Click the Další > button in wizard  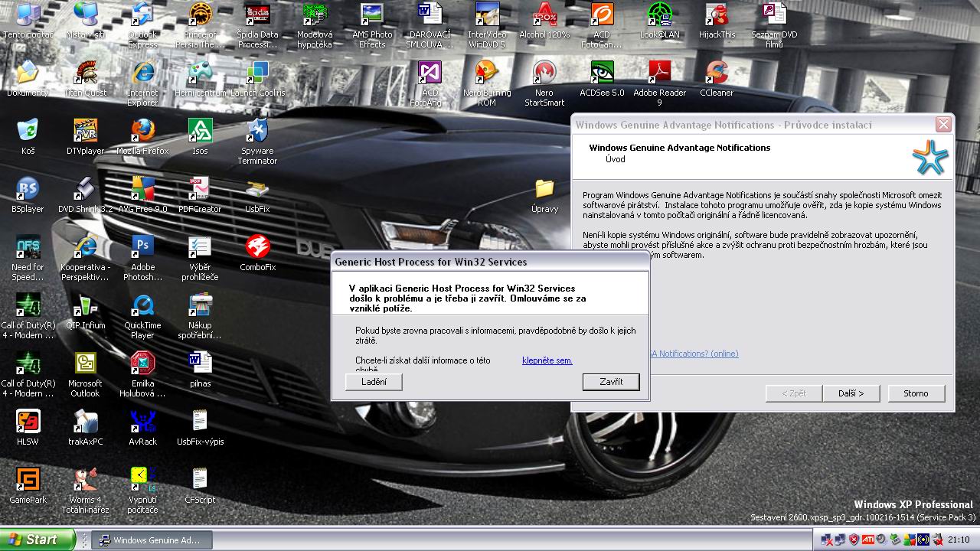click(x=851, y=393)
